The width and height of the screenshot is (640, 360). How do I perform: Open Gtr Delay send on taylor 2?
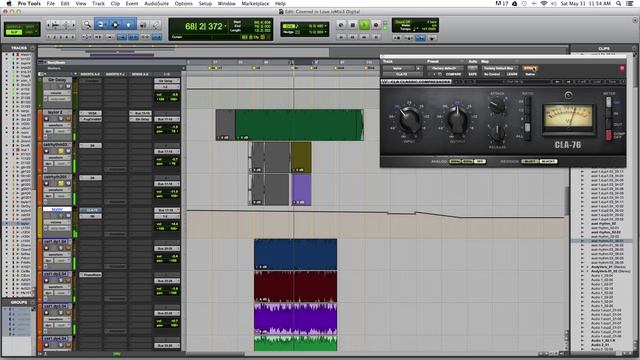[140, 119]
